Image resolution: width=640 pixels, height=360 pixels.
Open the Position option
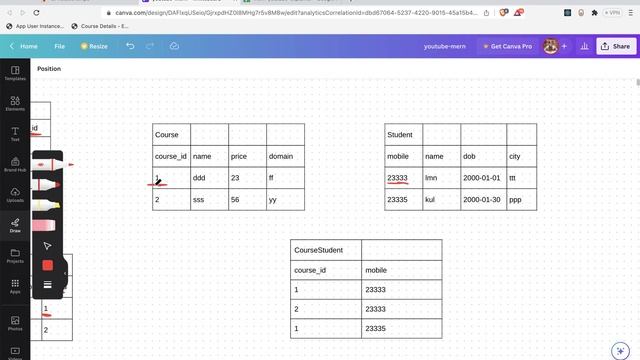pos(49,69)
